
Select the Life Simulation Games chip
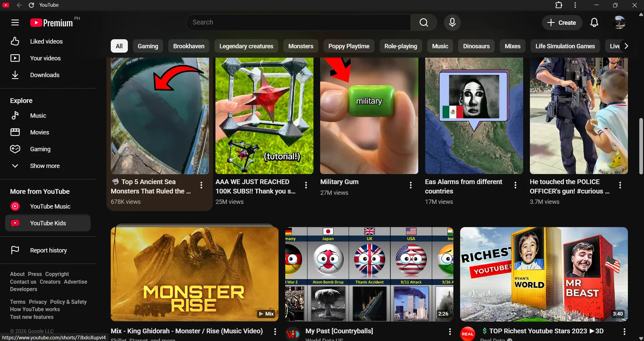(x=565, y=46)
